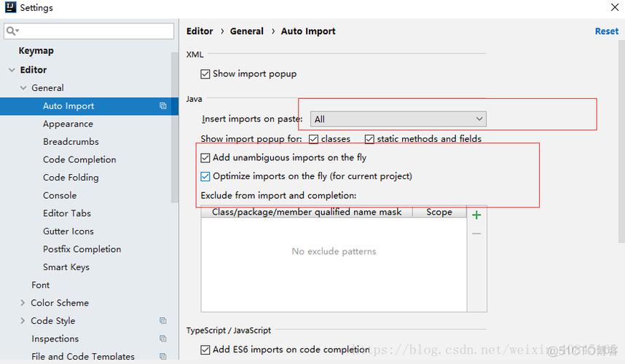This screenshot has height=364, width=625.
Task: Click the minus remove-pattern icon
Action: (476, 234)
